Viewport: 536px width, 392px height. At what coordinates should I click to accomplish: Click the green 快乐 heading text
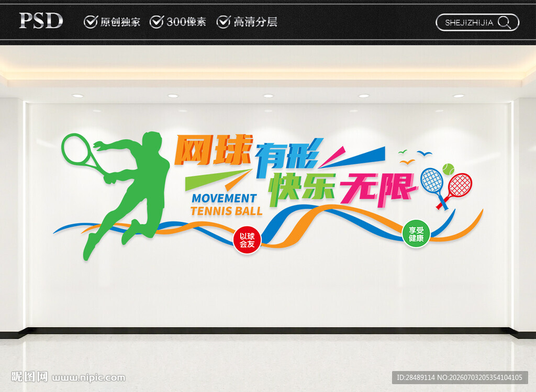(301, 189)
